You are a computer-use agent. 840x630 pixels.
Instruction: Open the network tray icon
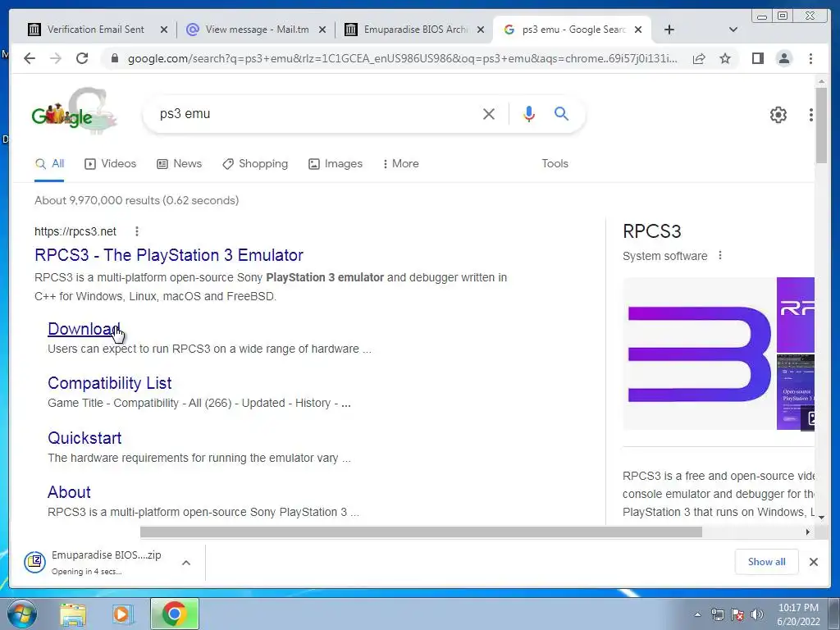(717, 614)
